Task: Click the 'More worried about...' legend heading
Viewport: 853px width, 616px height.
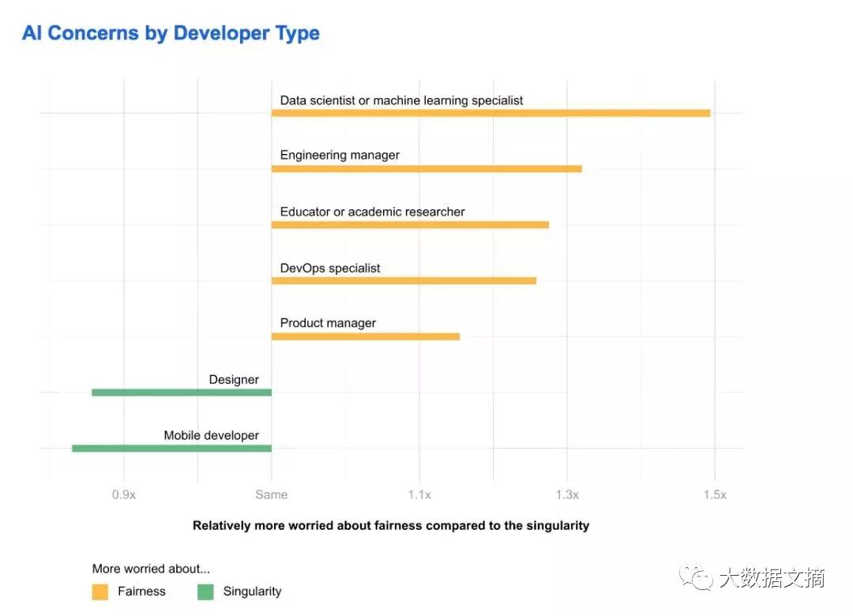Action: point(151,569)
